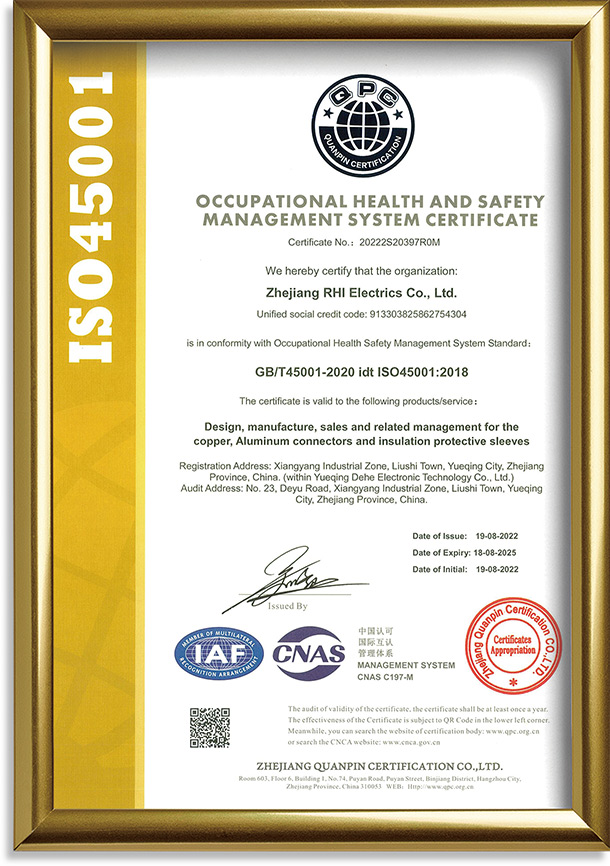Click the handwritten signature above Issued By
This screenshot has width=610, height=866.
295,578
